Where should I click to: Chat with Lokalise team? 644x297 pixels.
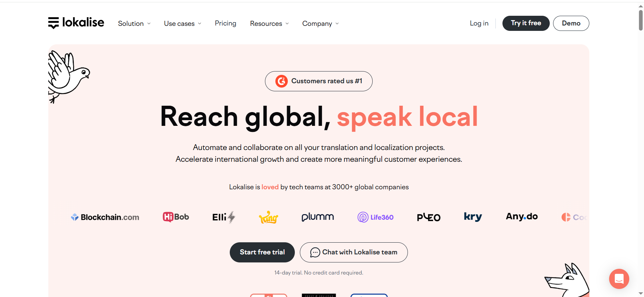click(354, 252)
